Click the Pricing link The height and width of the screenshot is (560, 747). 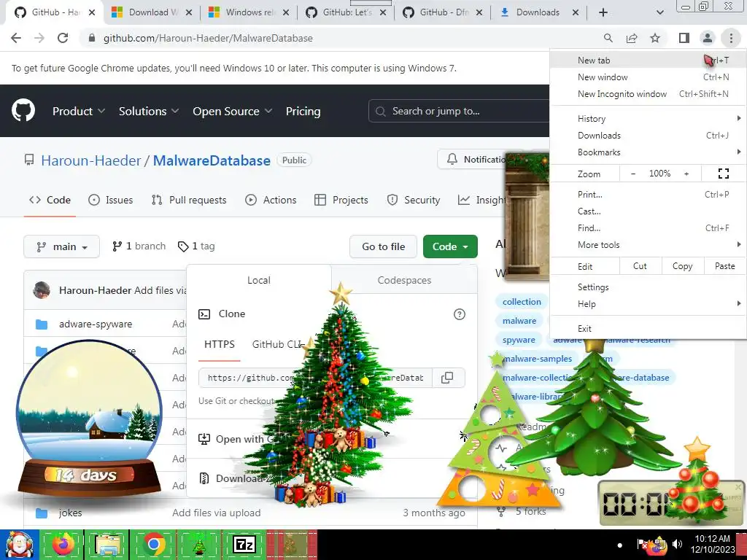click(303, 111)
